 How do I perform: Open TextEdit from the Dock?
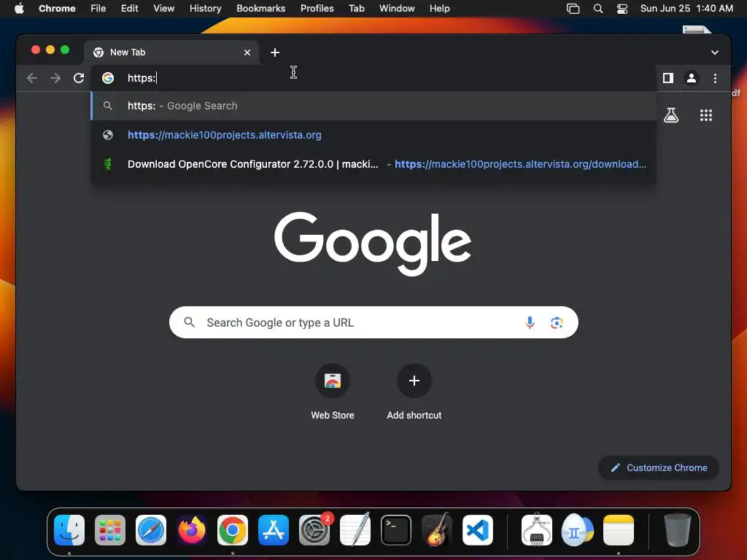coord(355,530)
